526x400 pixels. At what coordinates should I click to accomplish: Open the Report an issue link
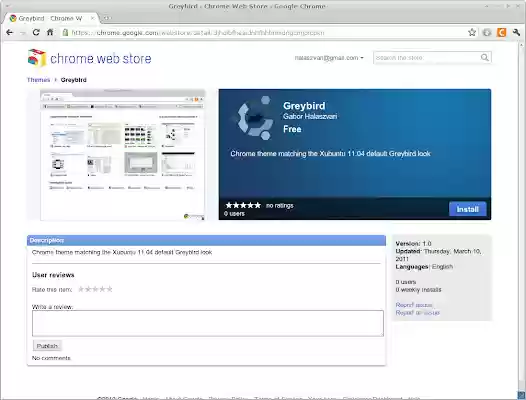point(418,313)
